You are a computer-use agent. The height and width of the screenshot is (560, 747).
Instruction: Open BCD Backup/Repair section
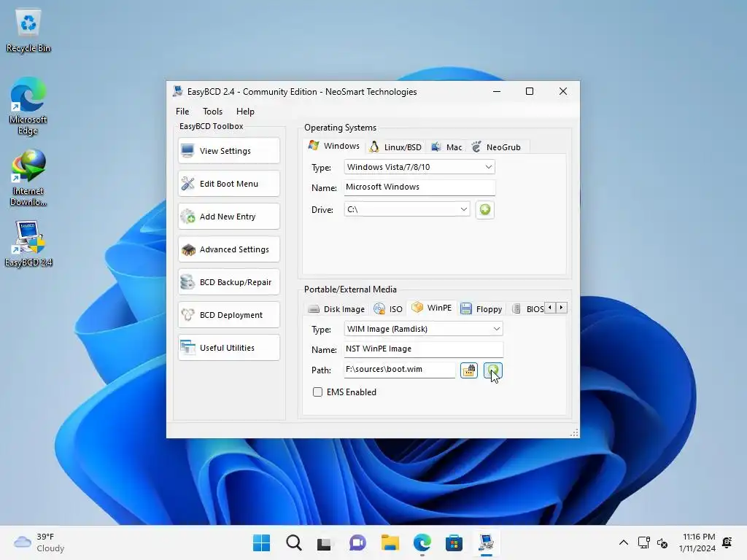[x=229, y=282]
